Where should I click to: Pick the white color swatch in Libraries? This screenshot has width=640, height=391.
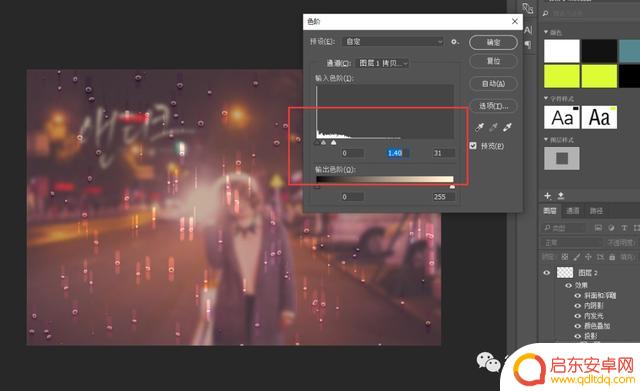click(562, 51)
